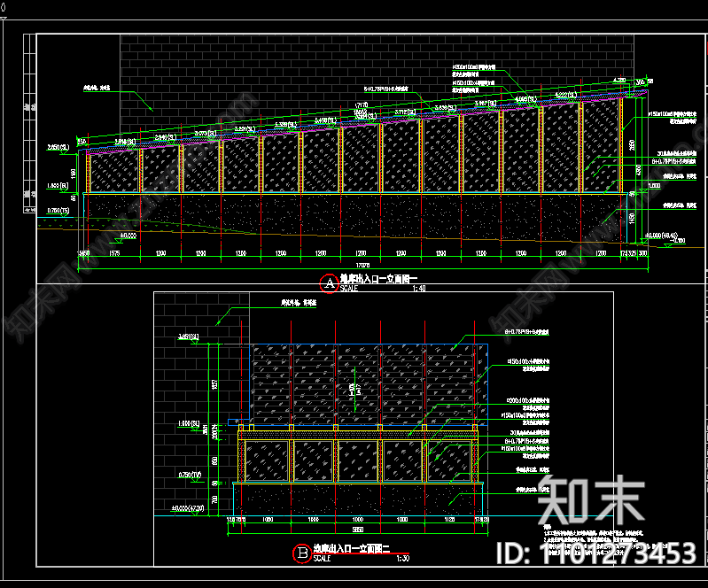This screenshot has height=588, width=708.
Task: Select the "1:30" scale text
Action: (x=403, y=558)
